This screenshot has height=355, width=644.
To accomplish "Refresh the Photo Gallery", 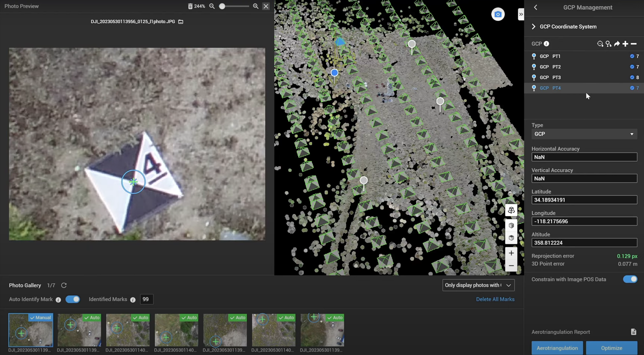I will coord(64,286).
